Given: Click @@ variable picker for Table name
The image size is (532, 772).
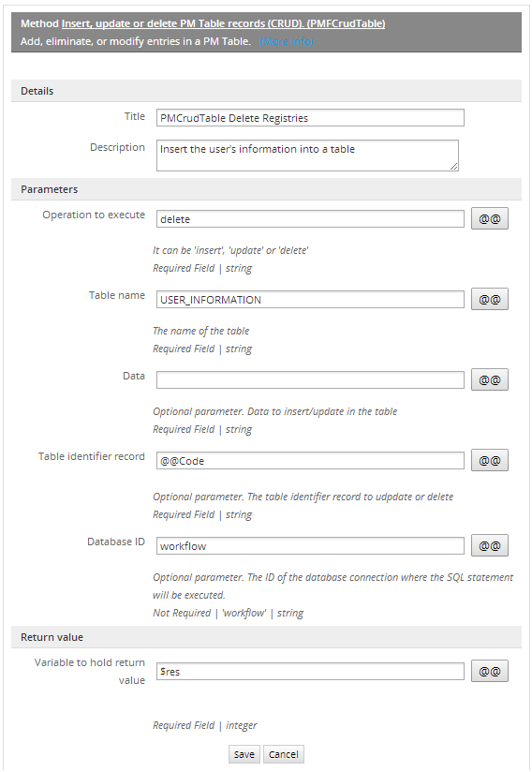Looking at the screenshot, I should click(x=490, y=300).
